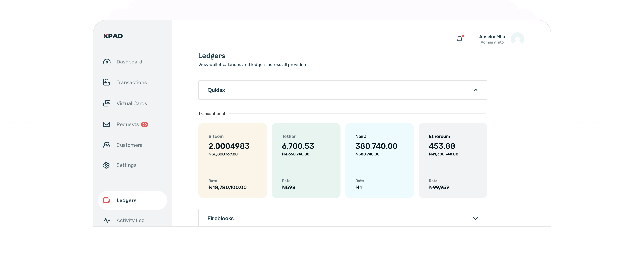This screenshot has height=270, width=644.
Task: Click the Transactions receipt icon
Action: click(x=106, y=82)
